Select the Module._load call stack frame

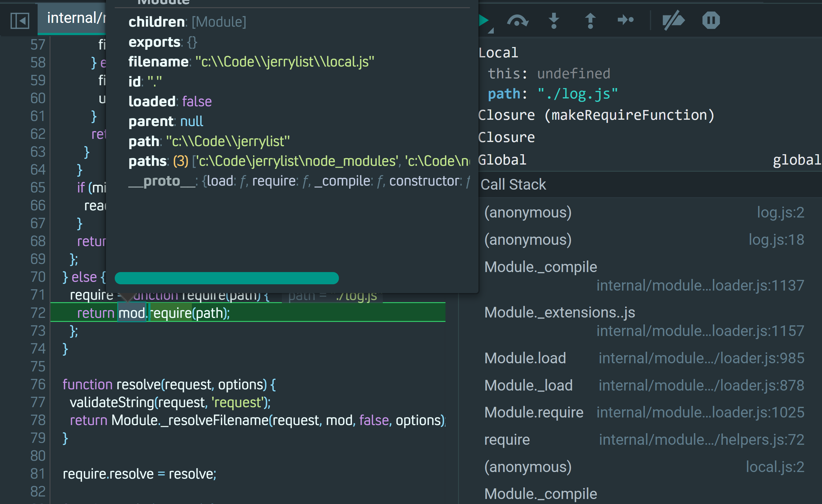pos(529,385)
